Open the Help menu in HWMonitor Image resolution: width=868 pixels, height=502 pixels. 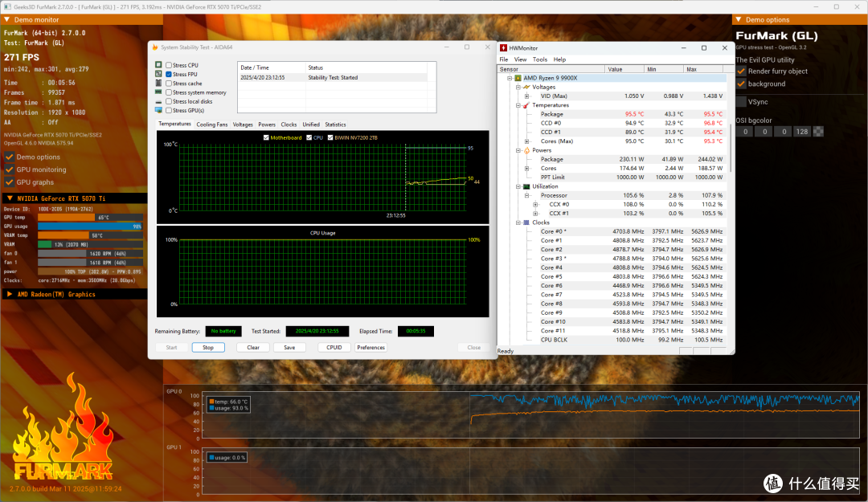pos(559,59)
